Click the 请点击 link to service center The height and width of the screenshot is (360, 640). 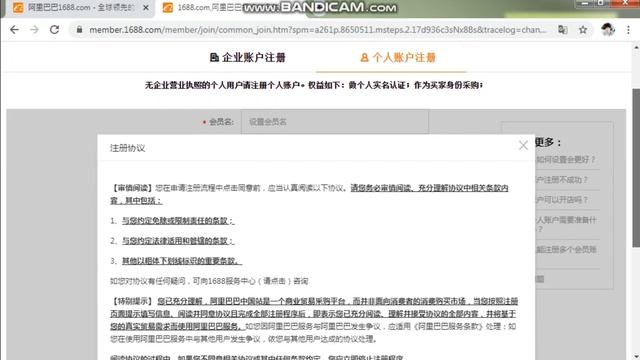(276, 281)
